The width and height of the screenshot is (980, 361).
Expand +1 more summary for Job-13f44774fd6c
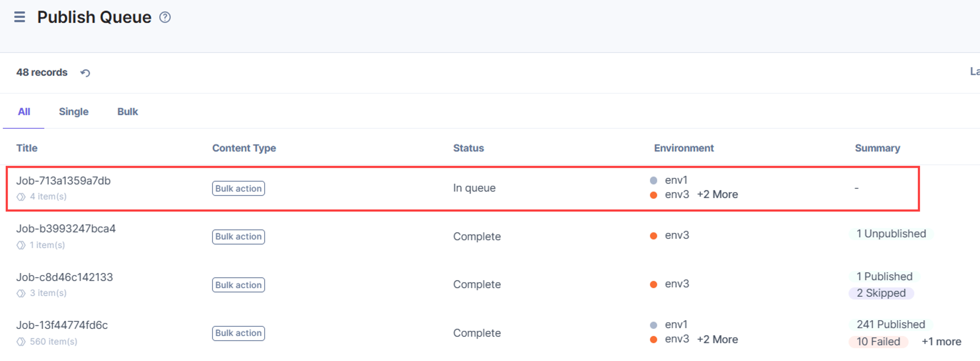tap(941, 342)
